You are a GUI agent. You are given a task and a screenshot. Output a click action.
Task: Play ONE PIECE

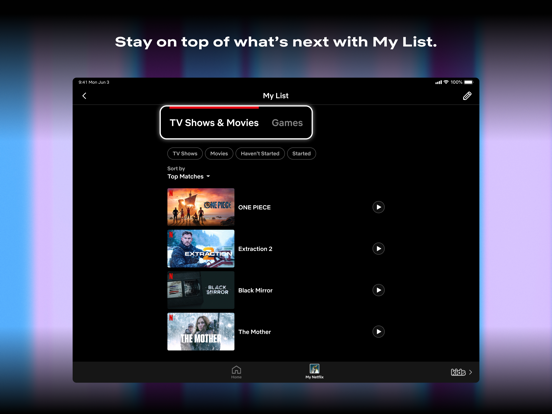click(378, 207)
